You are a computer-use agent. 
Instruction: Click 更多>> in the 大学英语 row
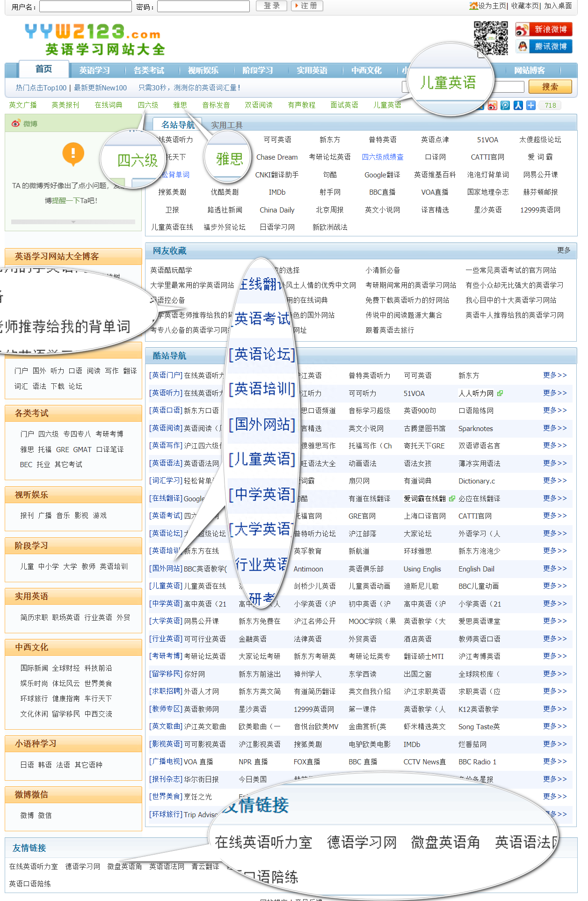(x=555, y=621)
